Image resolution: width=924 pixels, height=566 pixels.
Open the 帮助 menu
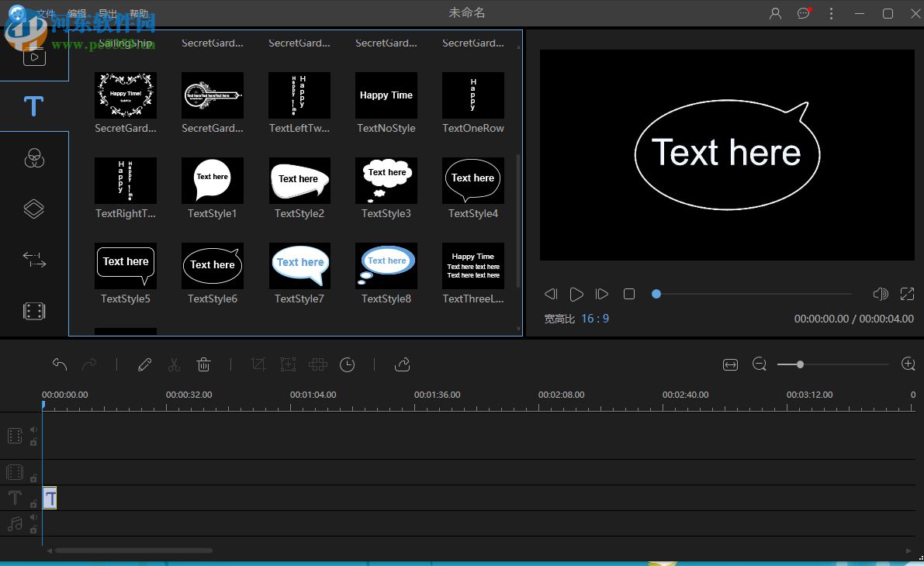click(x=138, y=14)
